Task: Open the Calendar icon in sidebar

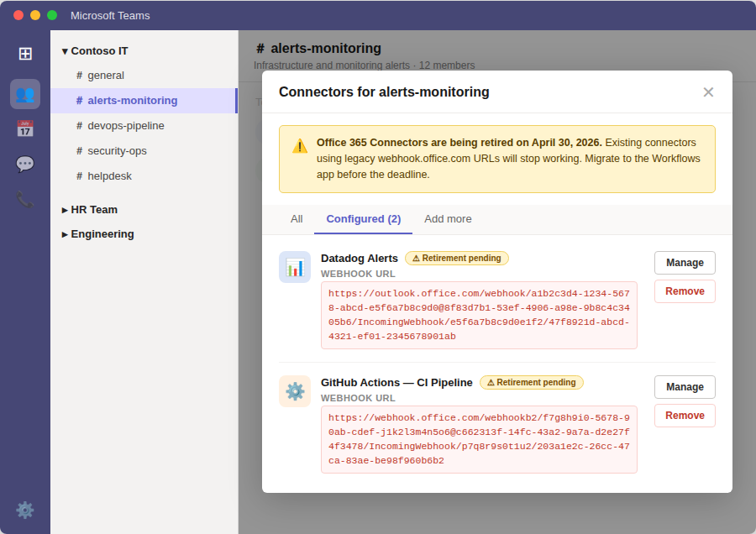Action: click(25, 128)
